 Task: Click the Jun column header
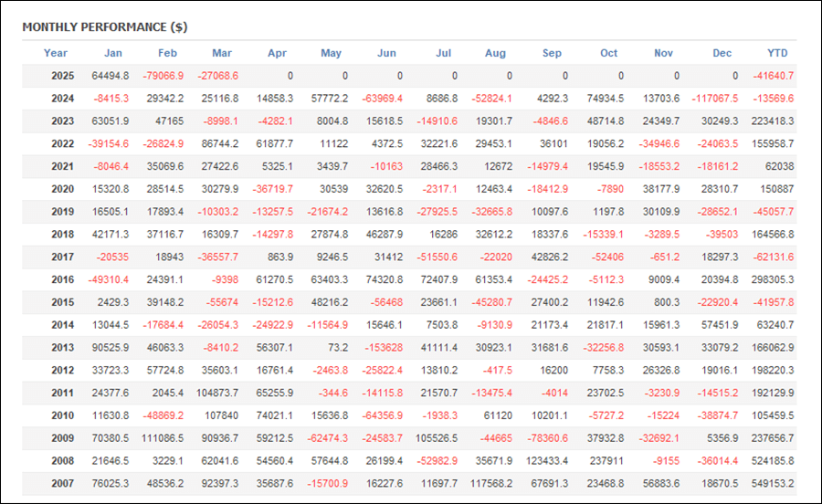(x=387, y=53)
